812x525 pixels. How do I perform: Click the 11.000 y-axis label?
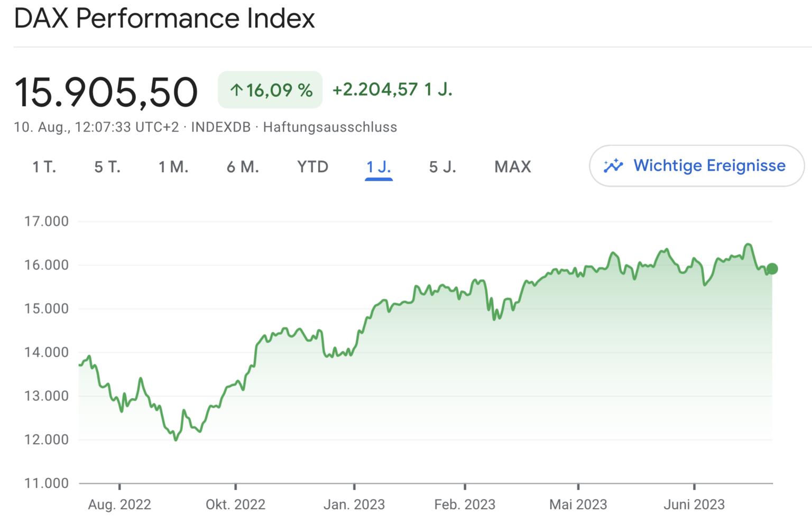[x=47, y=483]
